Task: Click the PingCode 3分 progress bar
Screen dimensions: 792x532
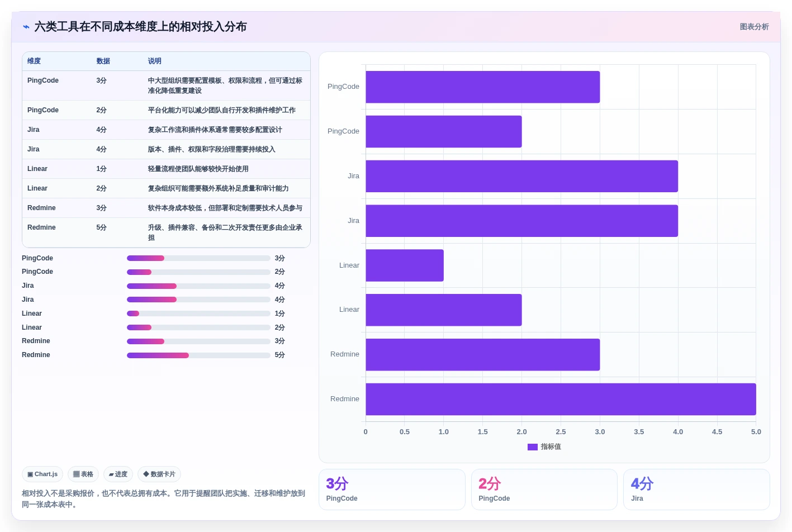Action: pyautogui.click(x=198, y=258)
